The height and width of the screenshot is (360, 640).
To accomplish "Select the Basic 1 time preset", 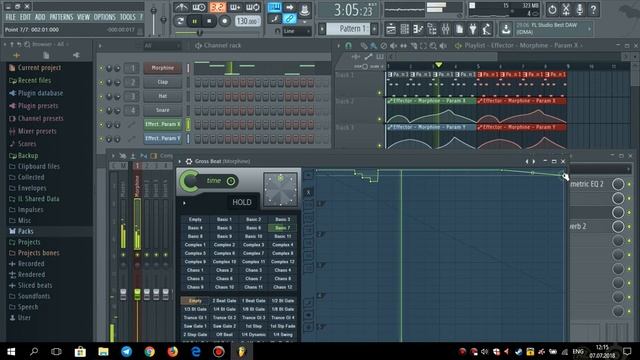I will 224,220.
